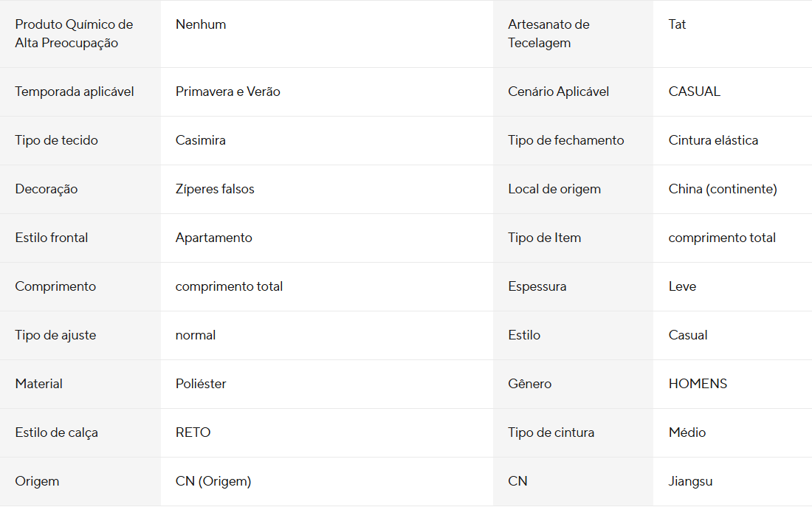Click the 'Médio' waist type value

pyautogui.click(x=687, y=432)
